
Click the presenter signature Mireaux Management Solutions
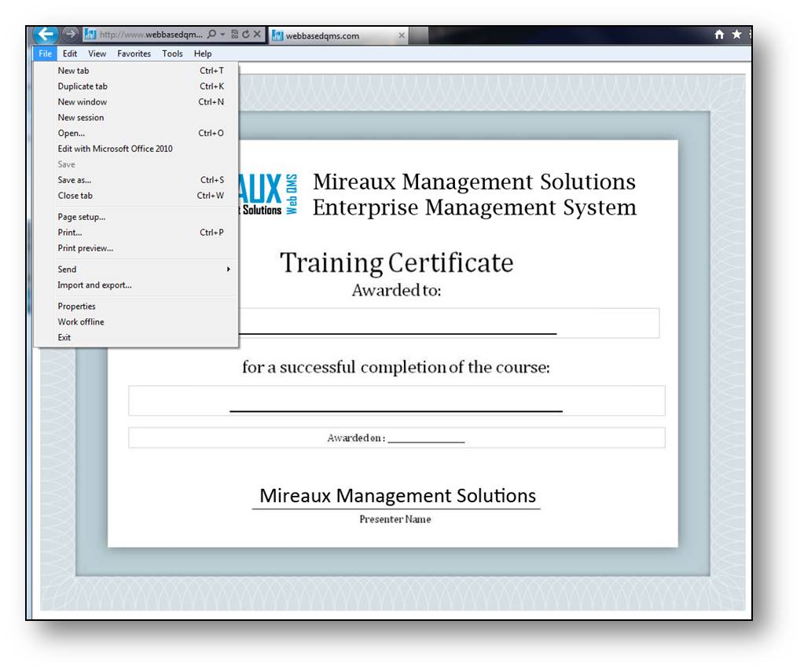pyautogui.click(x=398, y=495)
